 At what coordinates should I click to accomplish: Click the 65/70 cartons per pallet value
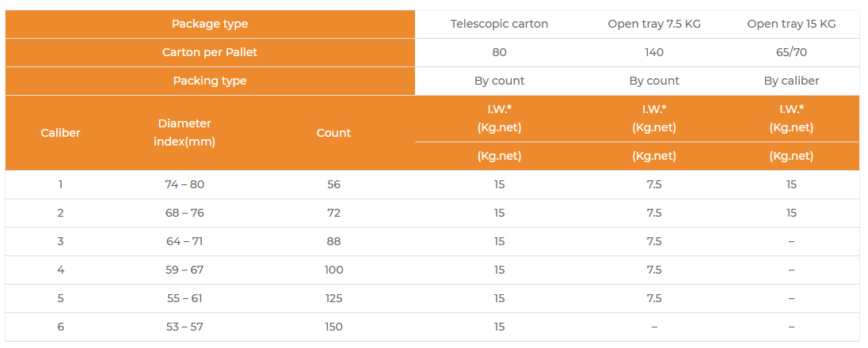[791, 52]
